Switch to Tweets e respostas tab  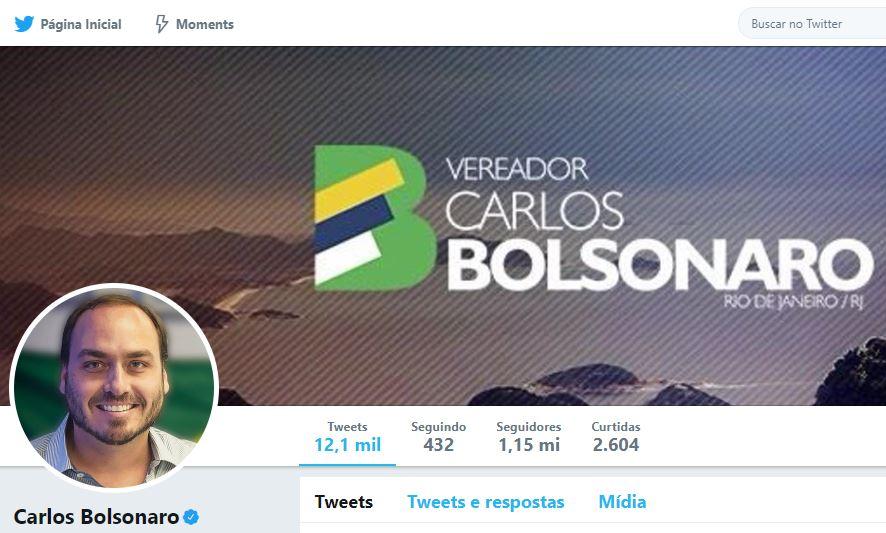pyautogui.click(x=486, y=502)
